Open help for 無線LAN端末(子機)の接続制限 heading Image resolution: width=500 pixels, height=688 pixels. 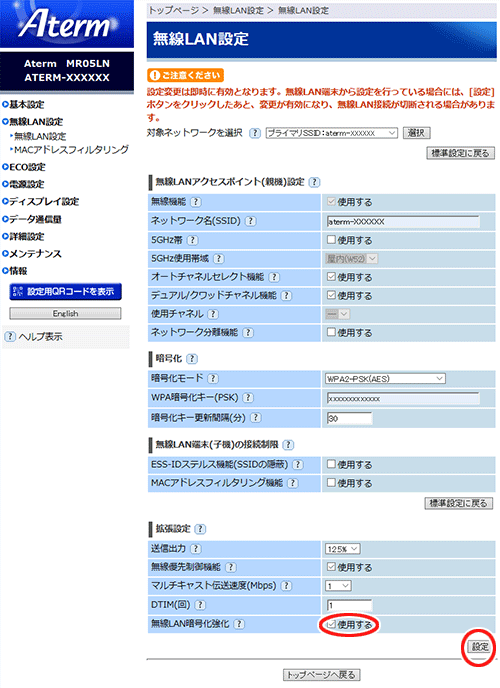tap(288, 445)
